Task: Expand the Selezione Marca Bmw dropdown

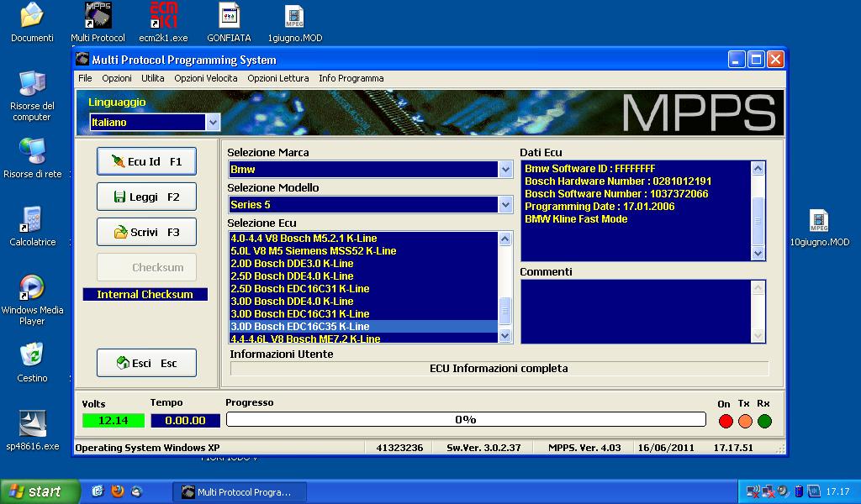Action: (x=505, y=170)
